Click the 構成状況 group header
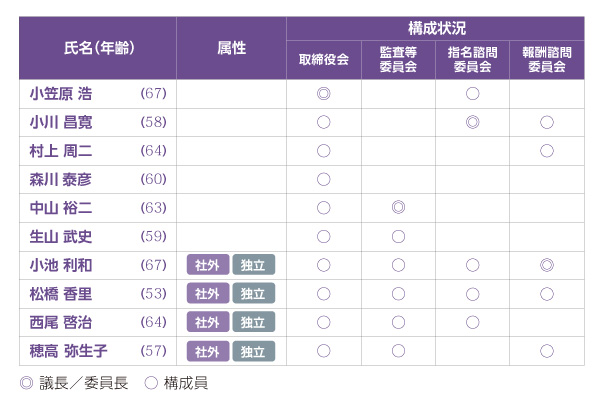 coord(436,28)
